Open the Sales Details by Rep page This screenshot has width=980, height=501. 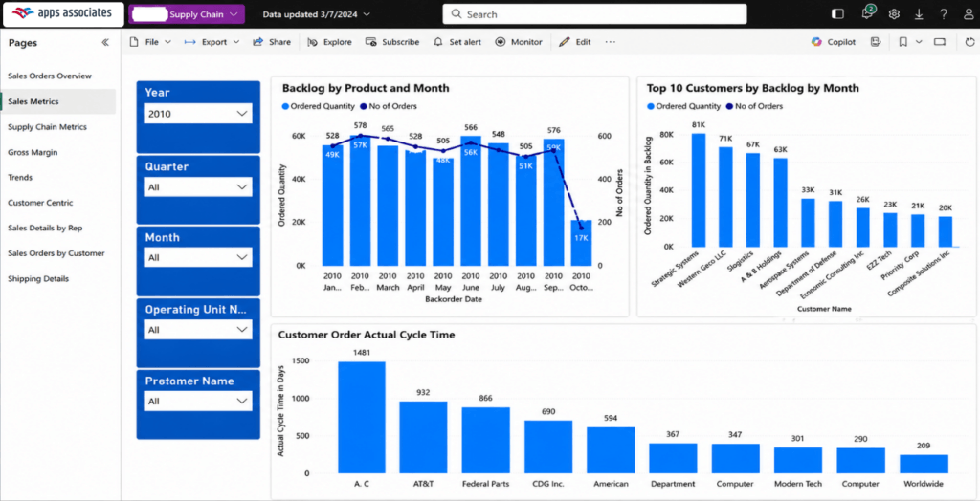tap(45, 228)
